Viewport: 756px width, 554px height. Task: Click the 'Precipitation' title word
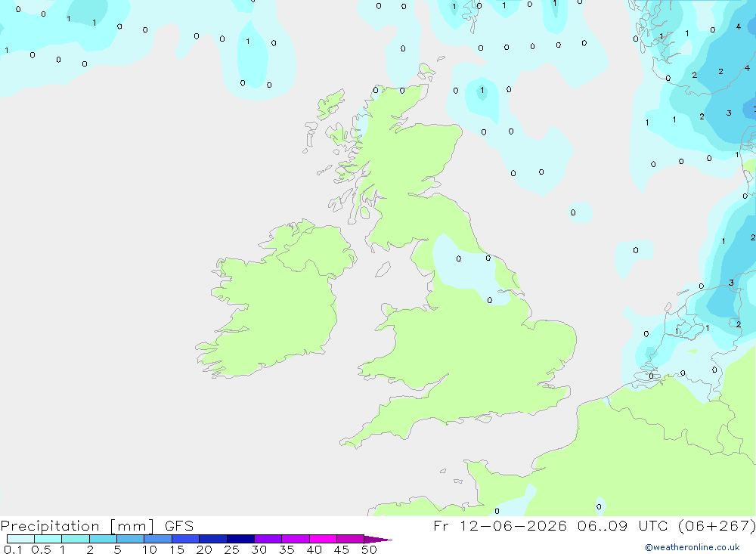(50, 526)
